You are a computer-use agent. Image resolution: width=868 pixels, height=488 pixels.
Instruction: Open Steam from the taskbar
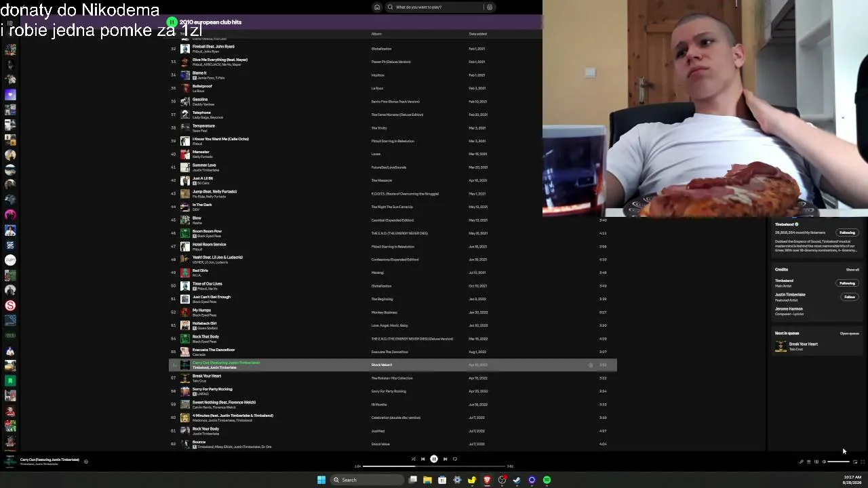coord(517,480)
